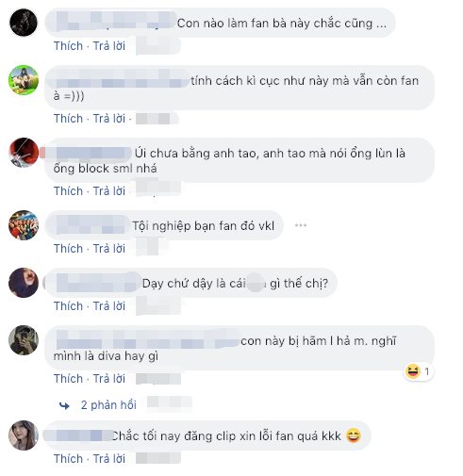Click the reply arrow icon beside "2 phản hồi"
The height and width of the screenshot is (476, 463).
64,405
